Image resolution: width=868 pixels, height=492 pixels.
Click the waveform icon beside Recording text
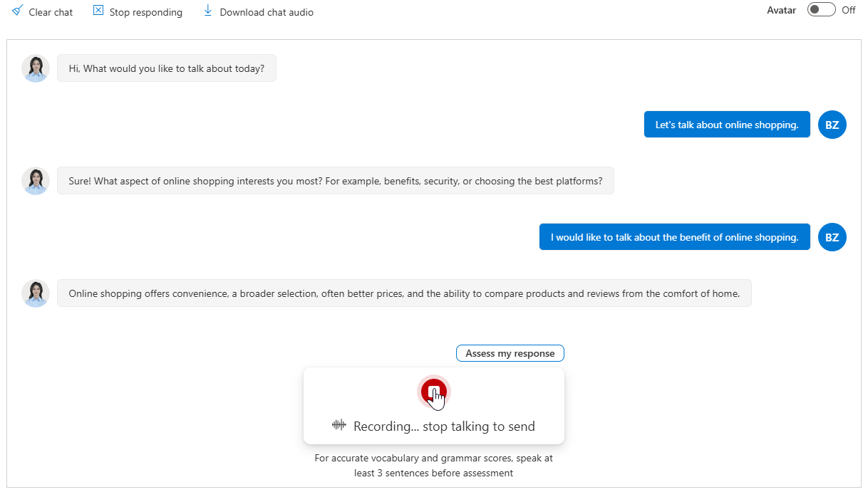click(x=339, y=426)
